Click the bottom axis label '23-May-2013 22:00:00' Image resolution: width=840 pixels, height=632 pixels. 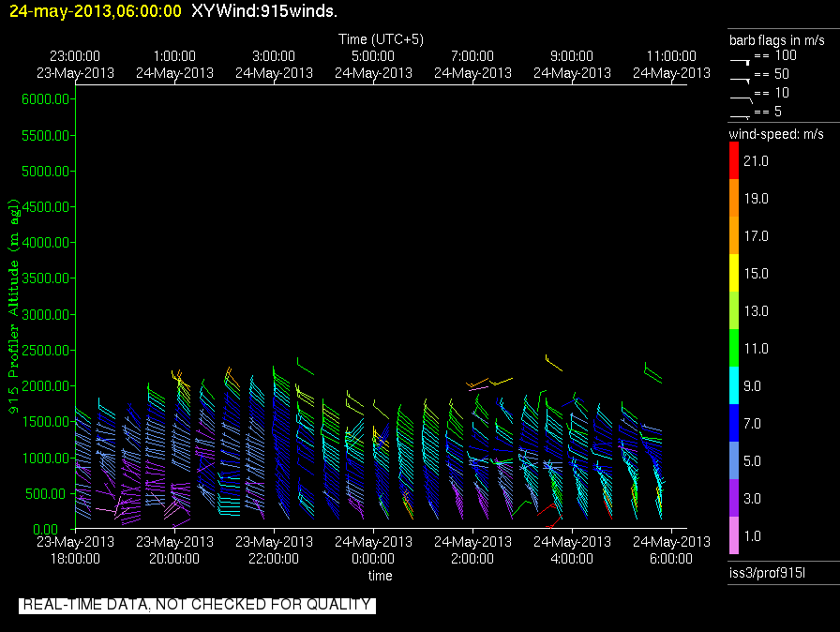tap(274, 550)
